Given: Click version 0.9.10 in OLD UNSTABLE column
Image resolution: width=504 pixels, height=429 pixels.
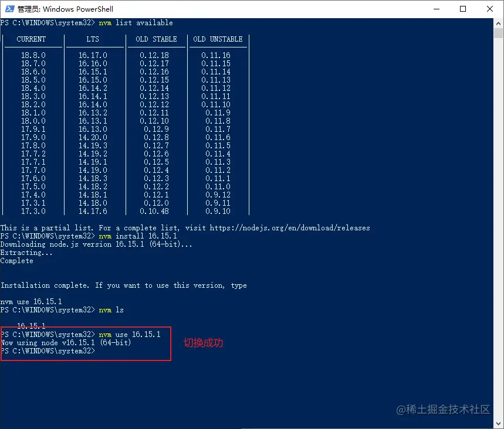Looking at the screenshot, I should 218,212.
